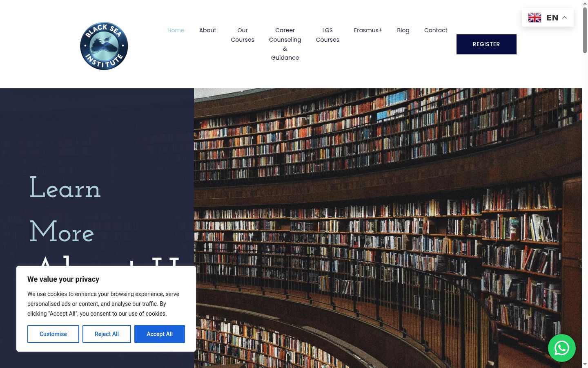
Task: Click the REGISTER button
Action: [x=486, y=44]
